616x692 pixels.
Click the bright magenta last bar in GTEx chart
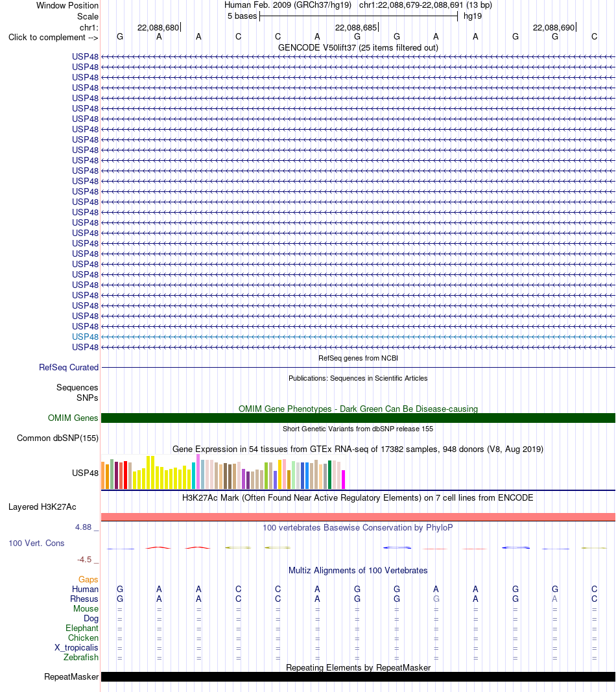pyautogui.click(x=343, y=480)
